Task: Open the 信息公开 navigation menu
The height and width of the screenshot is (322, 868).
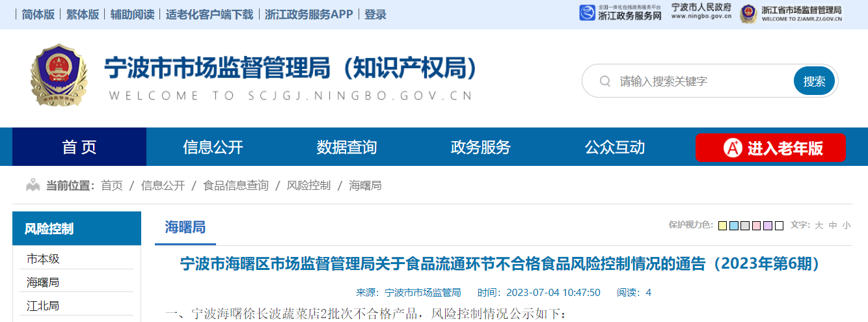Action: [x=213, y=147]
